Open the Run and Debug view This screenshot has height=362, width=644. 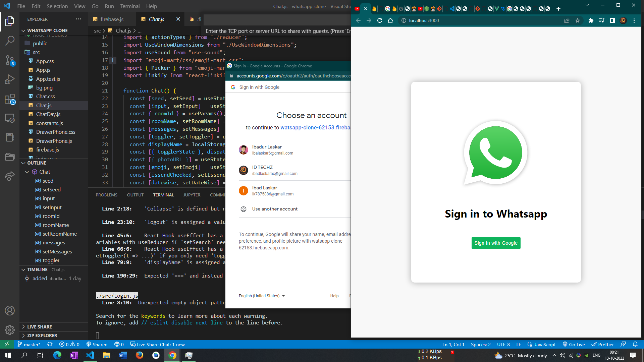click(x=10, y=79)
